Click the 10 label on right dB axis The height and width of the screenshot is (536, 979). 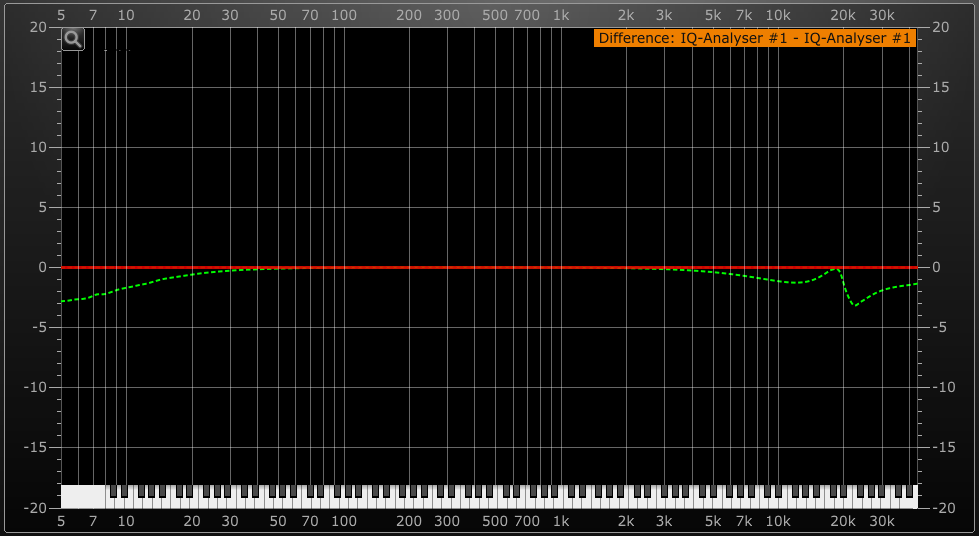(x=940, y=148)
